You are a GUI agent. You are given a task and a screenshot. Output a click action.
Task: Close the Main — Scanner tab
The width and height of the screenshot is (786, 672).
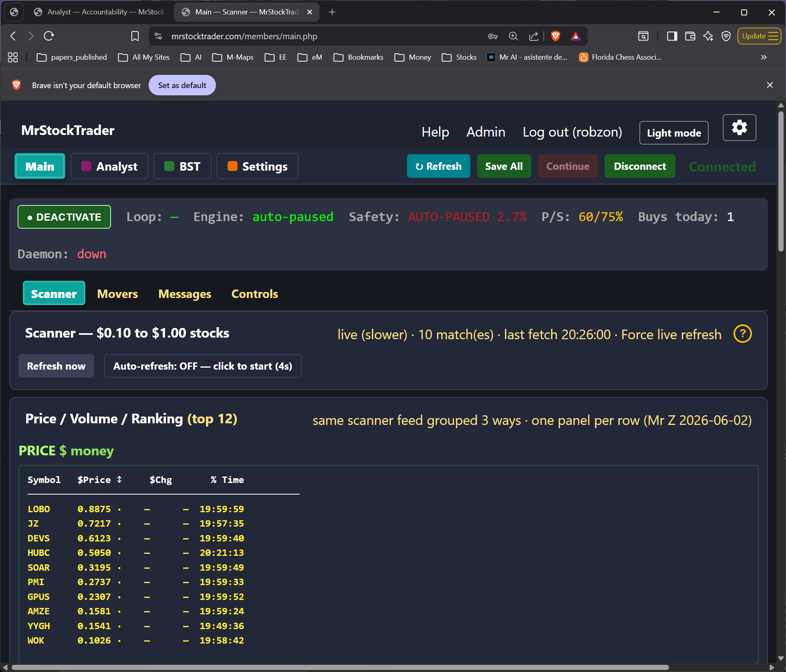tap(310, 12)
